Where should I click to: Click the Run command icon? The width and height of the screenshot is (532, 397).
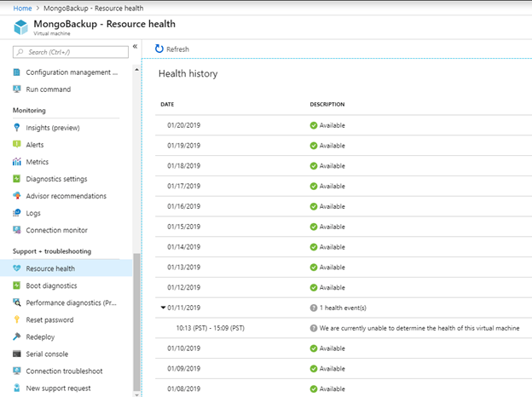(x=17, y=89)
